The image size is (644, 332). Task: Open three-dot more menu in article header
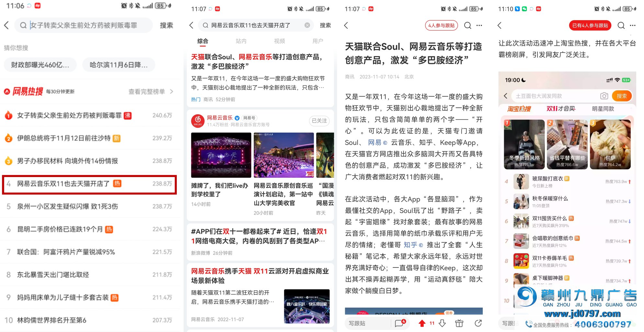pos(480,25)
